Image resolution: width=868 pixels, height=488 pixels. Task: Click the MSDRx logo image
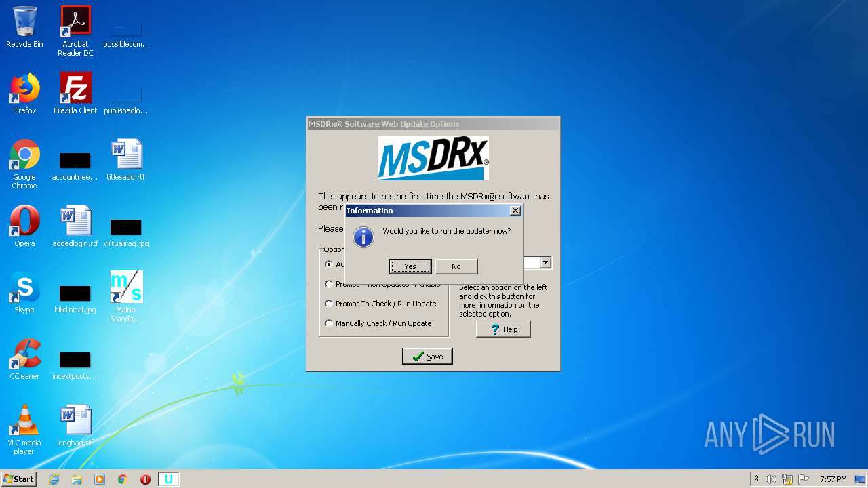click(x=433, y=159)
